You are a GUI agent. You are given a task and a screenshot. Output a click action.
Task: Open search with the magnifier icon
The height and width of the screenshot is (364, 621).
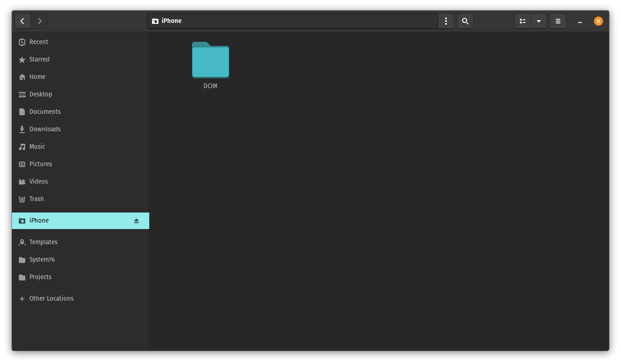pos(465,21)
